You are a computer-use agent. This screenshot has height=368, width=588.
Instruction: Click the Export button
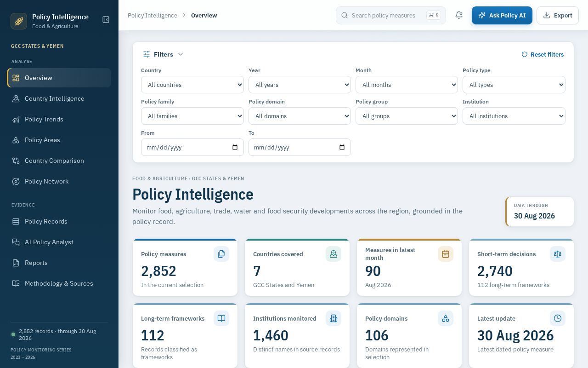tap(558, 15)
